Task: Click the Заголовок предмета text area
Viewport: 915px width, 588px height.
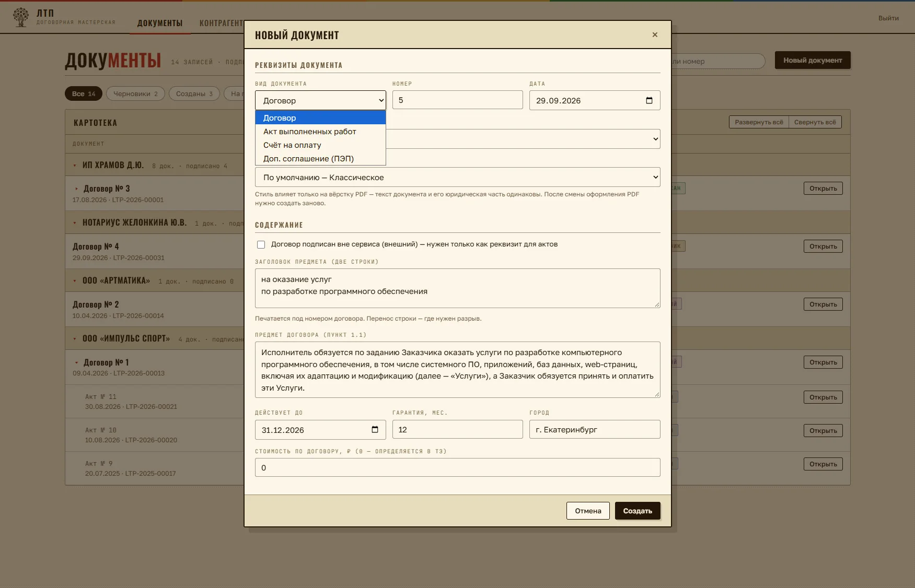Action: click(x=457, y=288)
